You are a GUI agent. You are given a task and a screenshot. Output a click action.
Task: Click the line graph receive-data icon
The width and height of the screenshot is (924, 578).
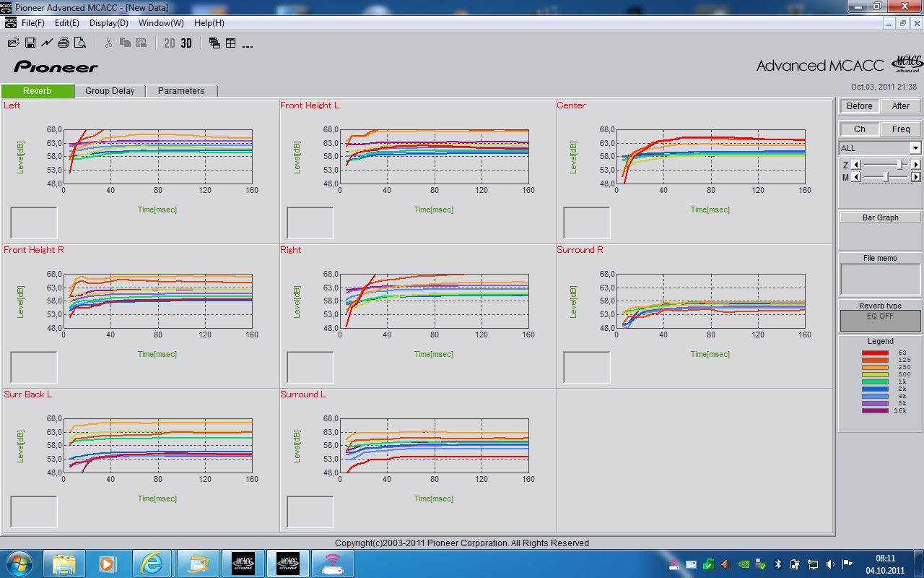pos(47,43)
